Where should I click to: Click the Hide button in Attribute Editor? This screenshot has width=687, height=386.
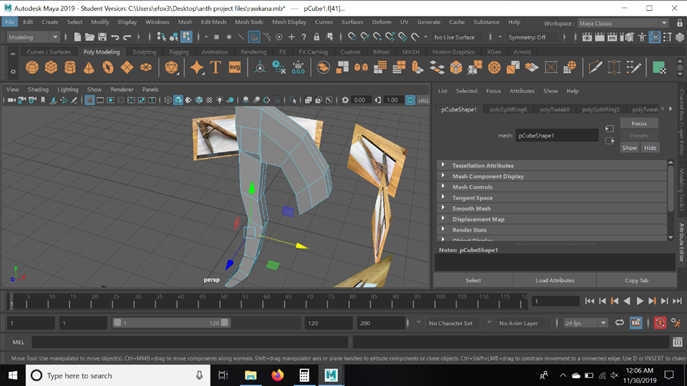click(650, 148)
